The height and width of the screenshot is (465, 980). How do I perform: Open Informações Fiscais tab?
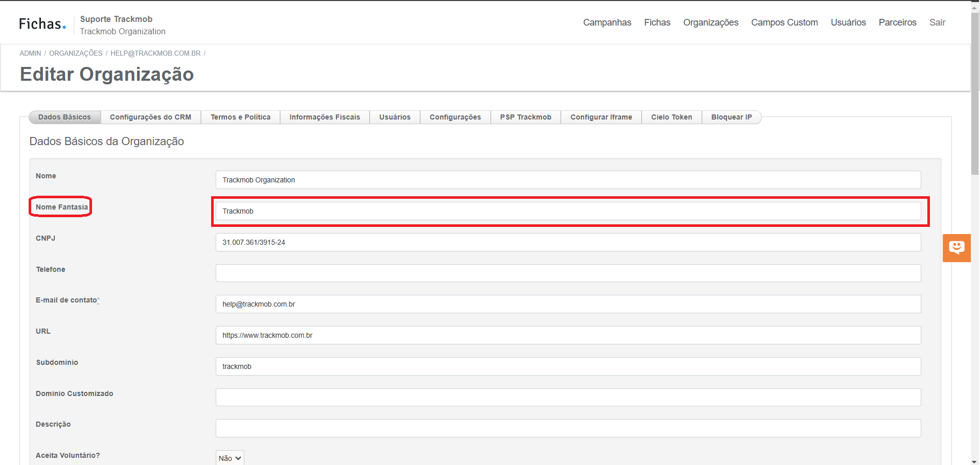coord(325,117)
